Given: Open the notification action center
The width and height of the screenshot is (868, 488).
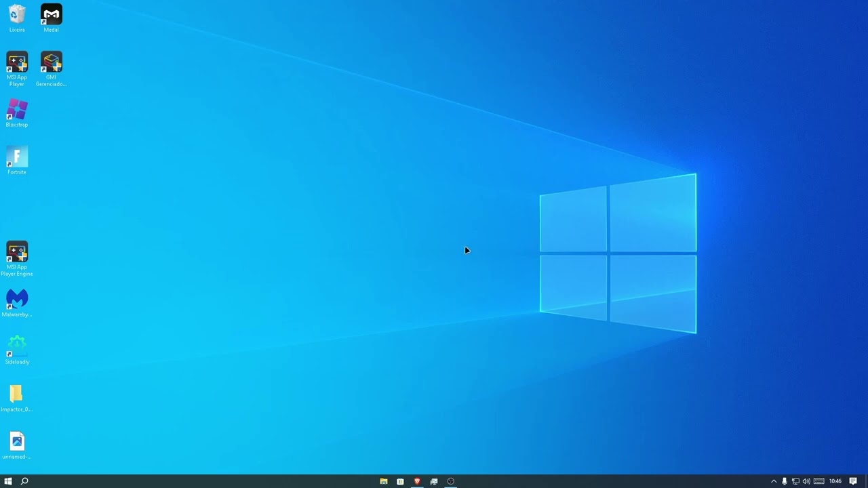Looking at the screenshot, I should (x=853, y=481).
